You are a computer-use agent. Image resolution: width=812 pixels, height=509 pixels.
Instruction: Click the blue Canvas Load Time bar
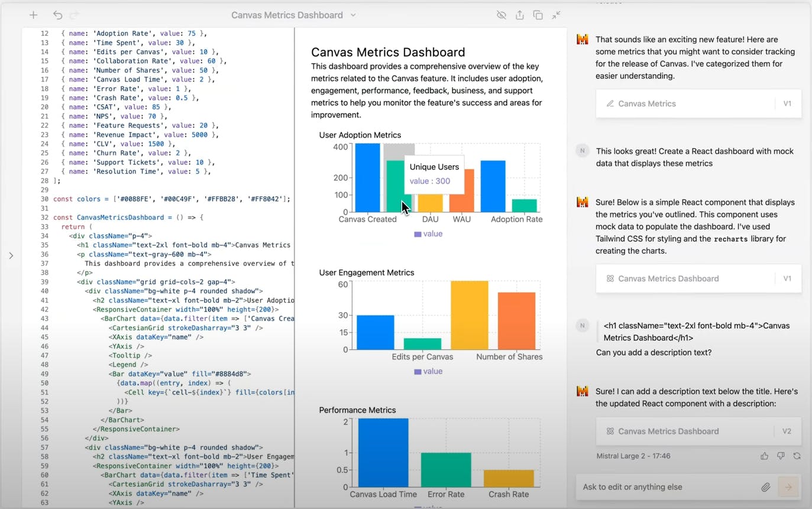[383, 453]
